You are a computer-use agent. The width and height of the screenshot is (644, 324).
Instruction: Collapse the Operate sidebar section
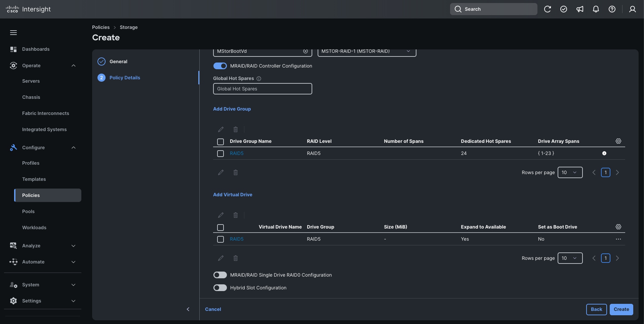click(x=73, y=66)
